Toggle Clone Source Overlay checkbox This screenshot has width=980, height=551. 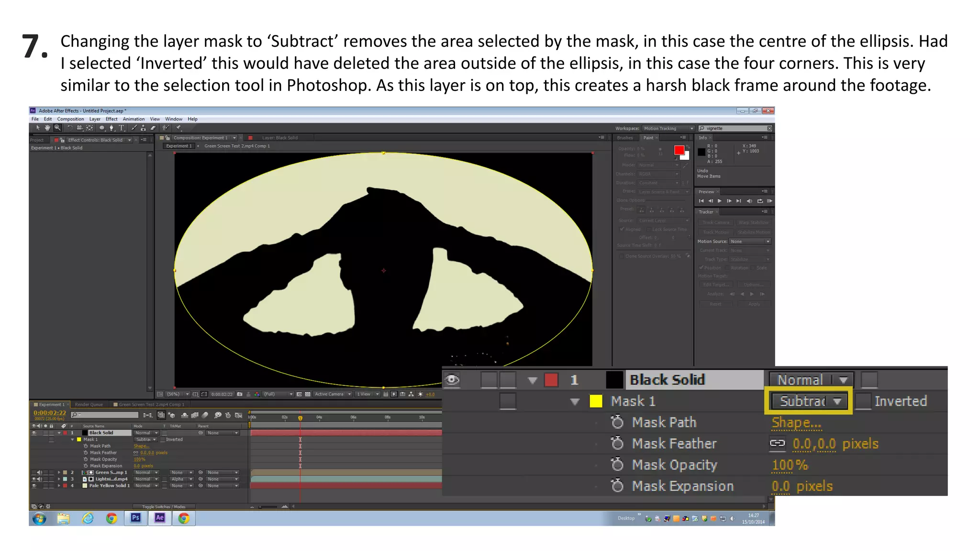621,256
